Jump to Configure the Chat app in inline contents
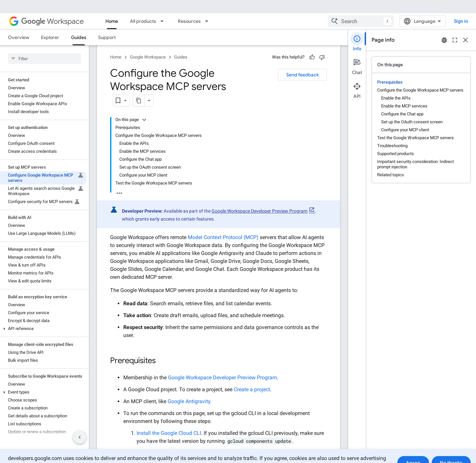476x463 pixels. [x=140, y=159]
